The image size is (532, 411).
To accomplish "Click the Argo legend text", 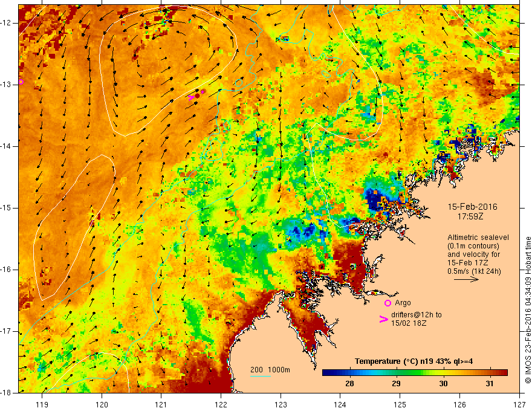I will pos(403,303).
